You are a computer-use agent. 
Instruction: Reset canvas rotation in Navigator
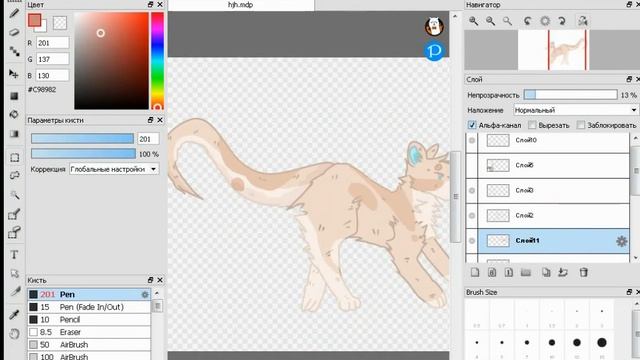[x=545, y=21]
